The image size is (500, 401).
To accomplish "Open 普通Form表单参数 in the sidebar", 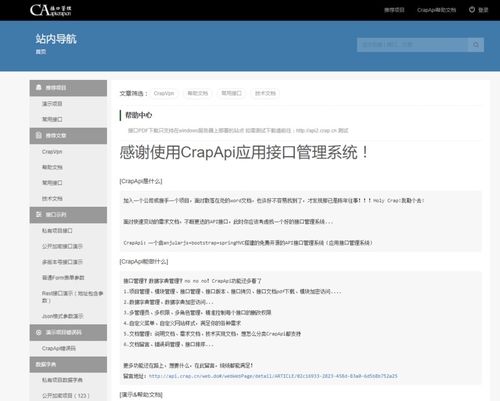I will pyautogui.click(x=63, y=277).
